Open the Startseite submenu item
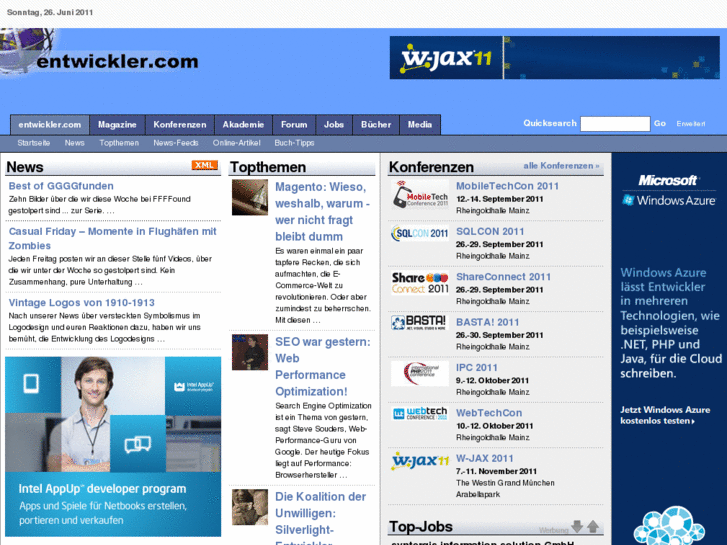This screenshot has height=545, width=727. click(34, 143)
